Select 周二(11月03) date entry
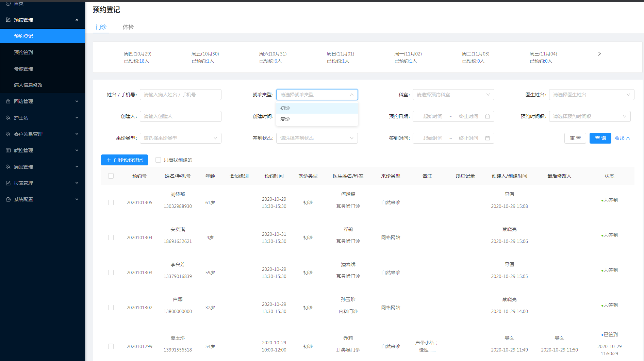This screenshot has height=361, width=644. click(476, 57)
